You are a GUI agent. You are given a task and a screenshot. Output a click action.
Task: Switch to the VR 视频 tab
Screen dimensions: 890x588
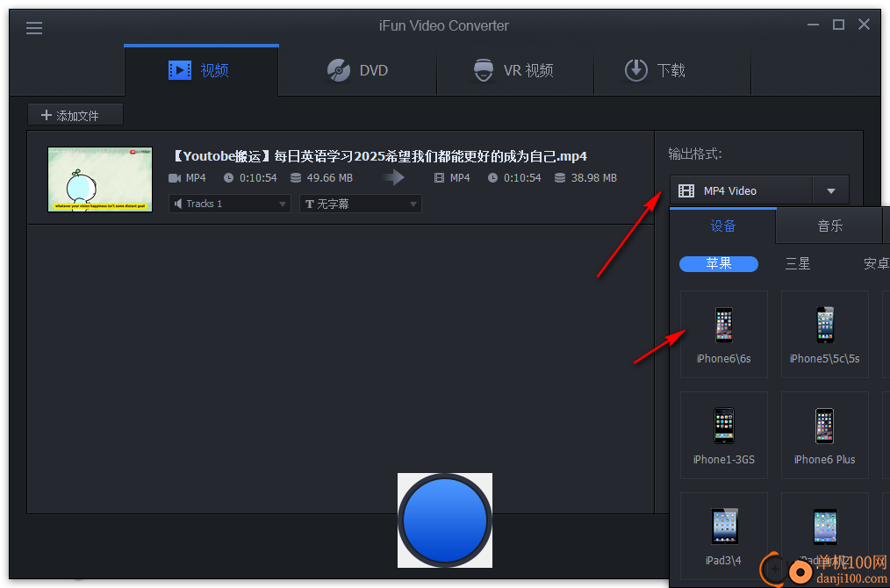pyautogui.click(x=515, y=70)
